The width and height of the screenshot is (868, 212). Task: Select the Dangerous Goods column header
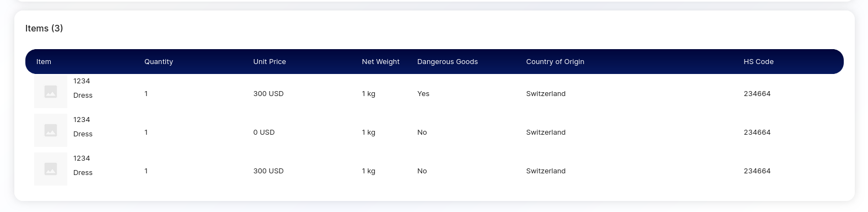448,62
